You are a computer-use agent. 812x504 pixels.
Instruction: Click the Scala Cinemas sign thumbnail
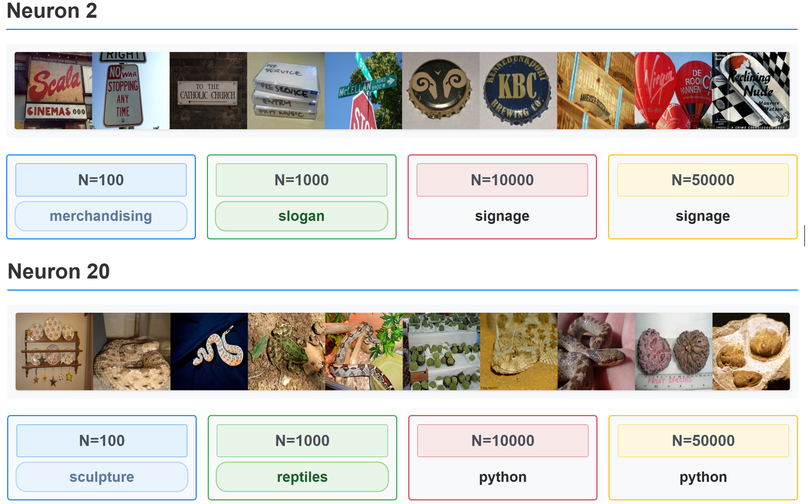pyautogui.click(x=53, y=91)
